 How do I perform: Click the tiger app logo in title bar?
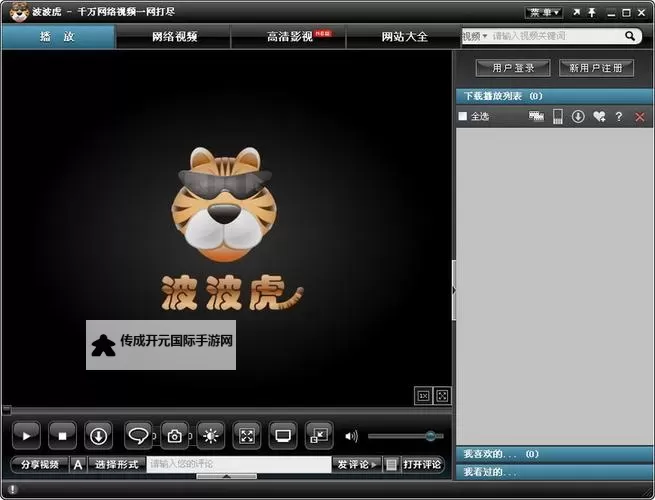click(x=19, y=12)
